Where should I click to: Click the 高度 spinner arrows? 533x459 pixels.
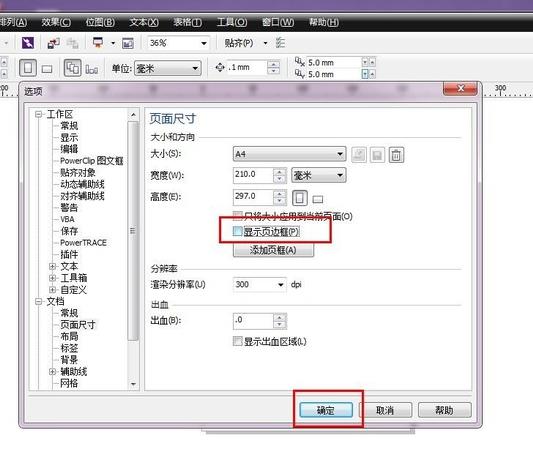[279, 197]
